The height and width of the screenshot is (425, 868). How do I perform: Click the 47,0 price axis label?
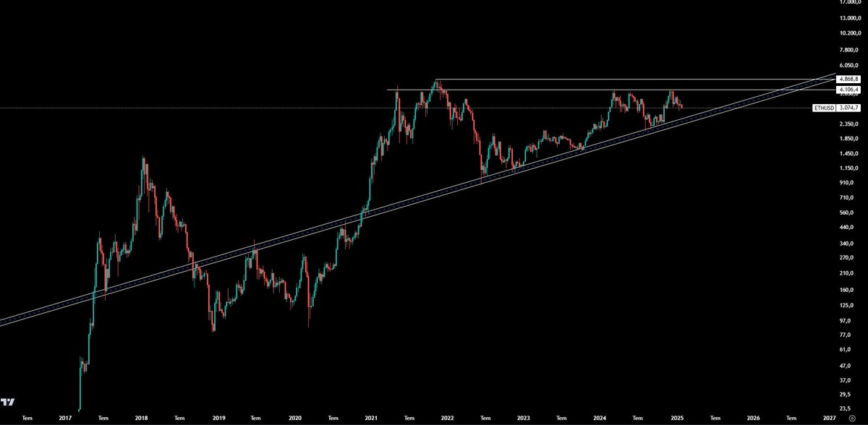[846, 366]
